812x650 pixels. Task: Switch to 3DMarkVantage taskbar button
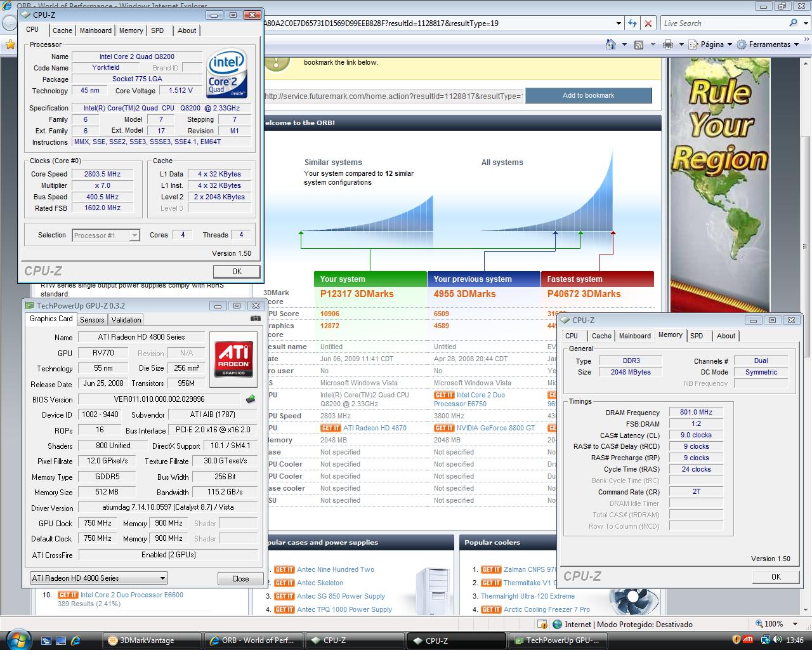click(152, 640)
